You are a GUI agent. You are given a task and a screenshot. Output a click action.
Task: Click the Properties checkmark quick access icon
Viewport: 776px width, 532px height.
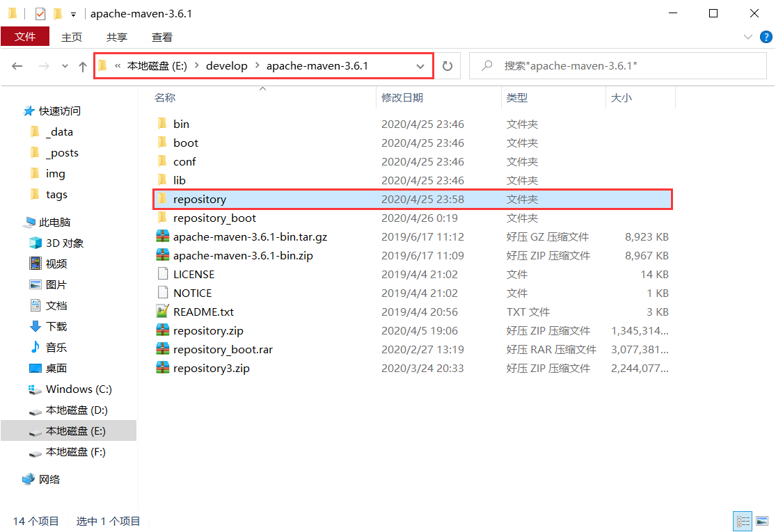click(x=40, y=14)
